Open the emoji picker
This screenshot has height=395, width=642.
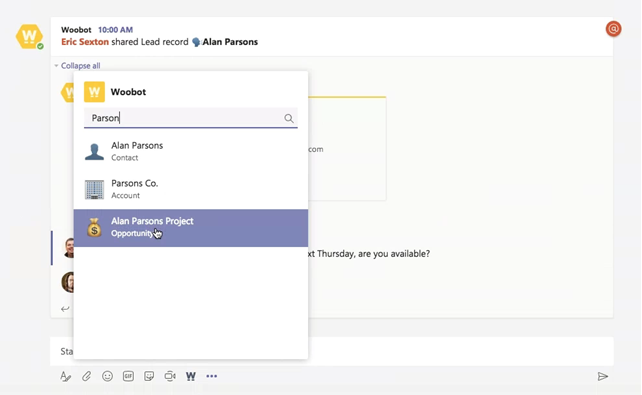107,376
